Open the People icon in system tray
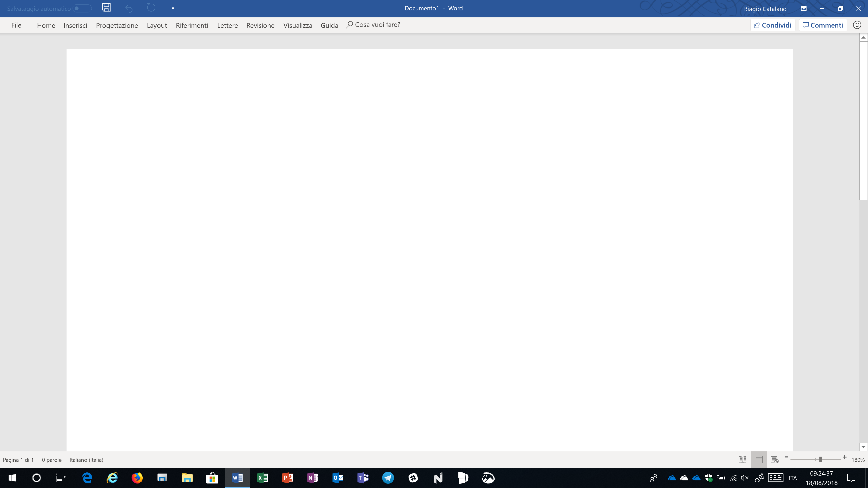The height and width of the screenshot is (488, 868). pos(654,478)
